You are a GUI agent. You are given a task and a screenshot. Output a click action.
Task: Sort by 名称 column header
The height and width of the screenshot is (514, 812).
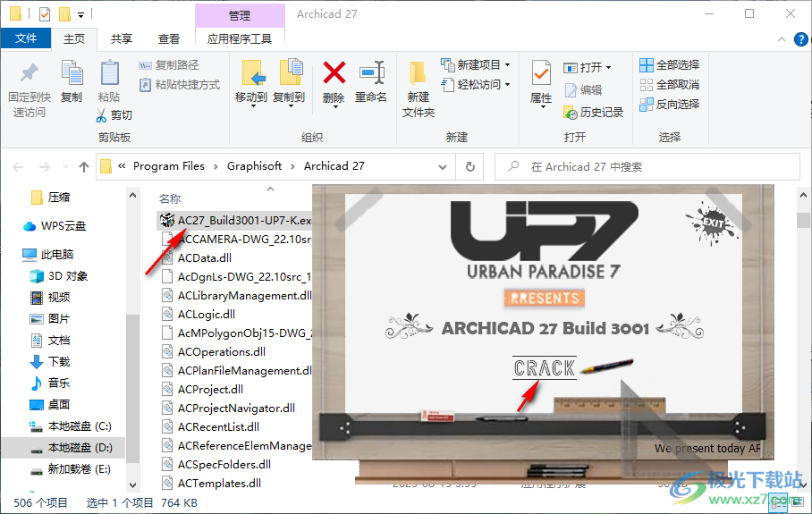[170, 198]
